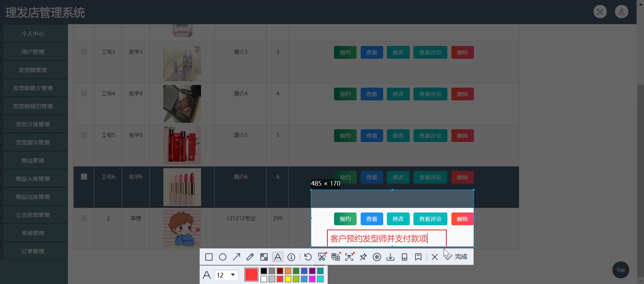Tick the checkbox for row 工号6
The height and width of the screenshot is (284, 644).
pos(84,177)
